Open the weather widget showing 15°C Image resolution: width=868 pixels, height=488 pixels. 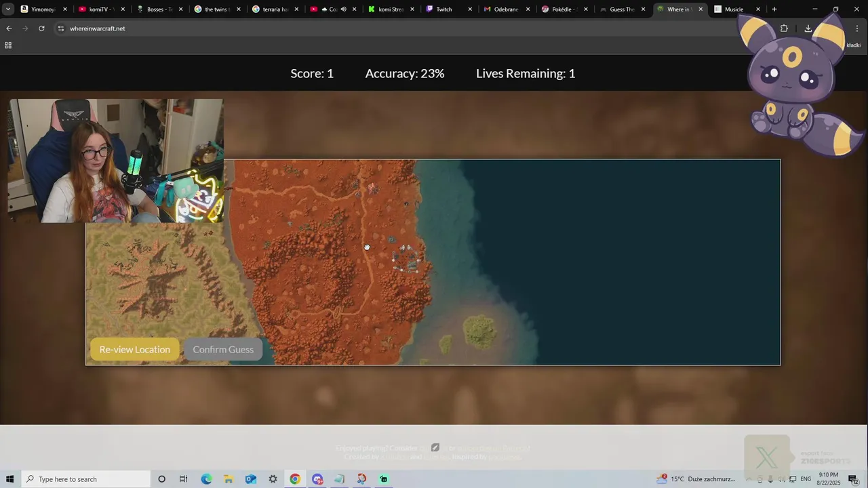click(696, 479)
